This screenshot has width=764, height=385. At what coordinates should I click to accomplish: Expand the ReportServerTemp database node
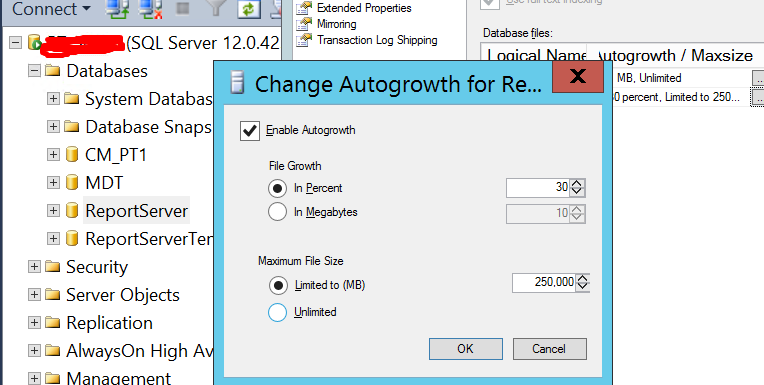(x=53, y=238)
